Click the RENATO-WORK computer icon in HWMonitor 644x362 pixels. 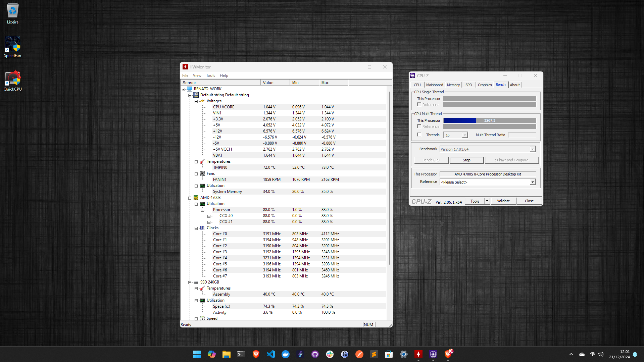[190, 89]
